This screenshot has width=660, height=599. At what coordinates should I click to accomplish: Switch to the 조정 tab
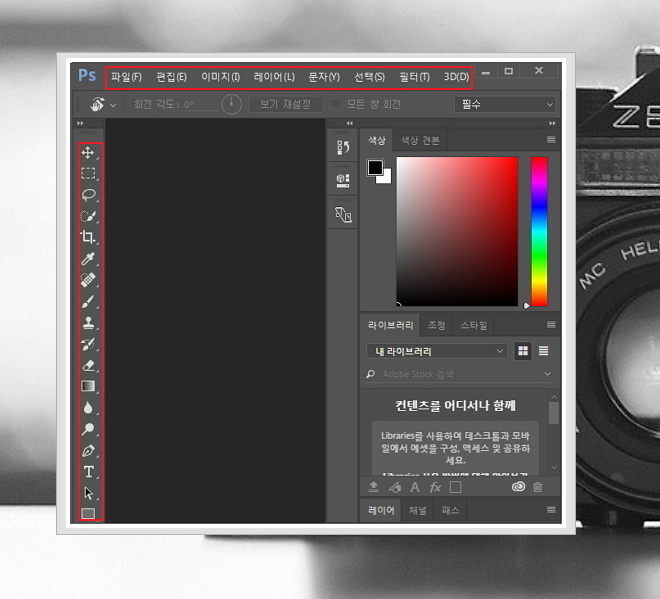tap(436, 325)
